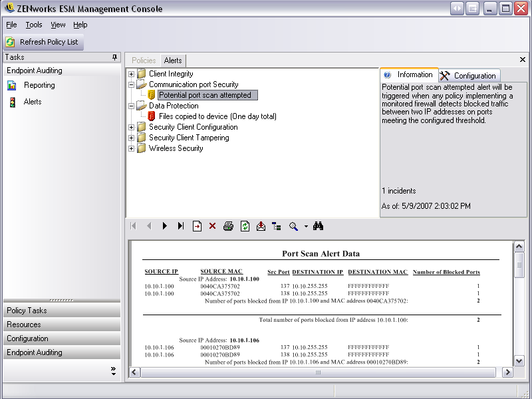Open the Resources section

pyautogui.click(x=62, y=325)
